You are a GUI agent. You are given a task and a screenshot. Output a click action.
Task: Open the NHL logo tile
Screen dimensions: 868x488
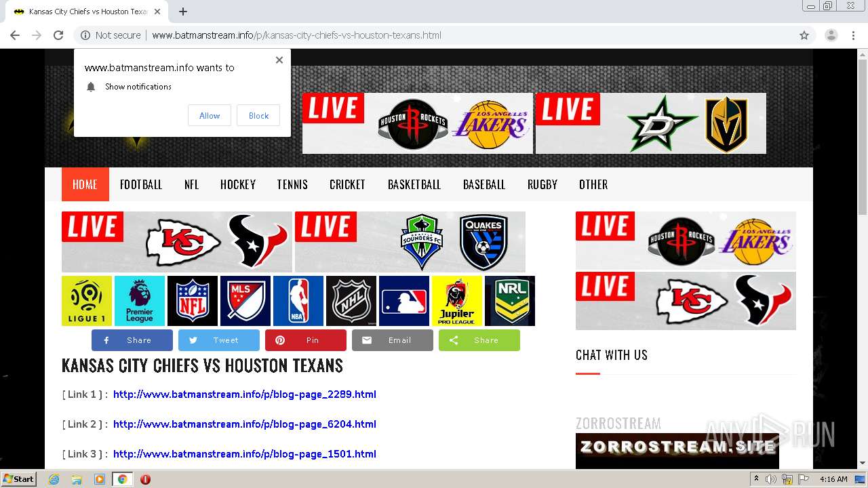pyautogui.click(x=351, y=301)
